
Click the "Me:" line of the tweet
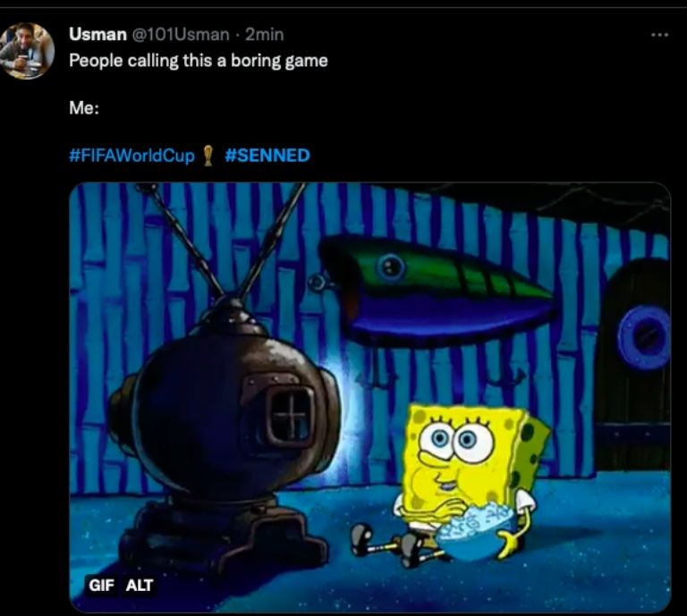point(84,107)
